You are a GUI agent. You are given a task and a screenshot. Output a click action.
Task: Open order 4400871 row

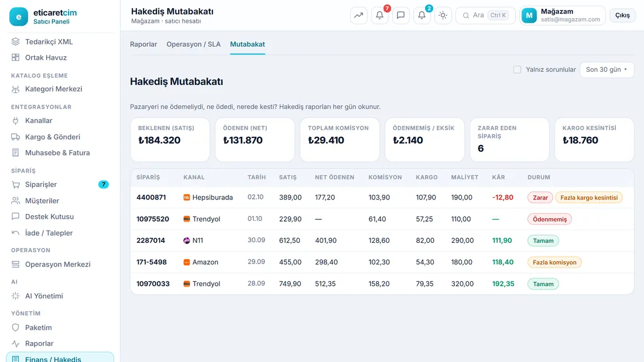click(x=382, y=198)
